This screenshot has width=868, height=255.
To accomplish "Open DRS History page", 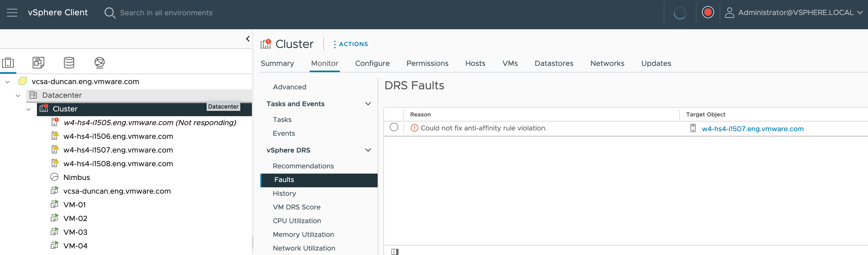I will 284,194.
